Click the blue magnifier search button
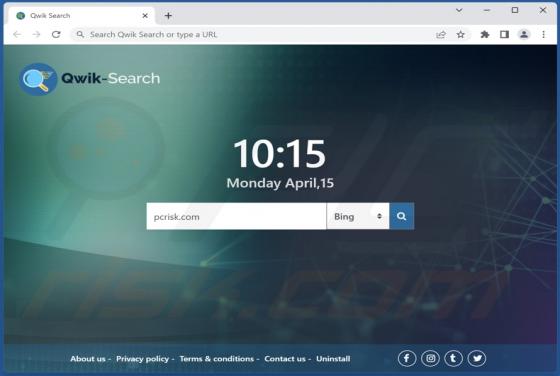 pos(402,216)
